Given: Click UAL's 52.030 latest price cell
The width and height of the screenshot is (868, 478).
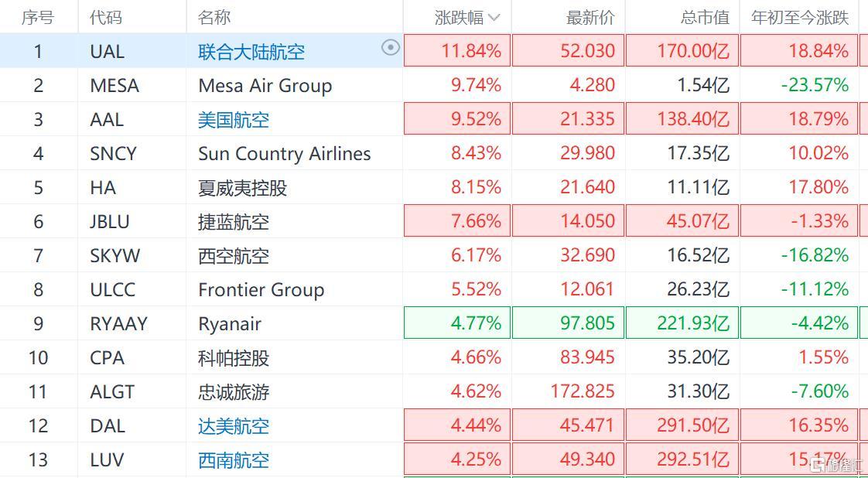Looking at the screenshot, I should coord(589,52).
